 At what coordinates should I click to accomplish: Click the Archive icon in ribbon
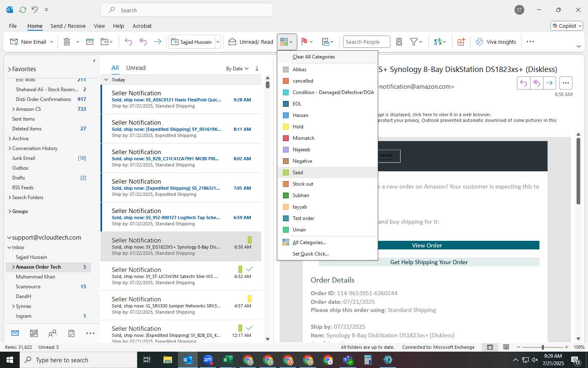(90, 42)
